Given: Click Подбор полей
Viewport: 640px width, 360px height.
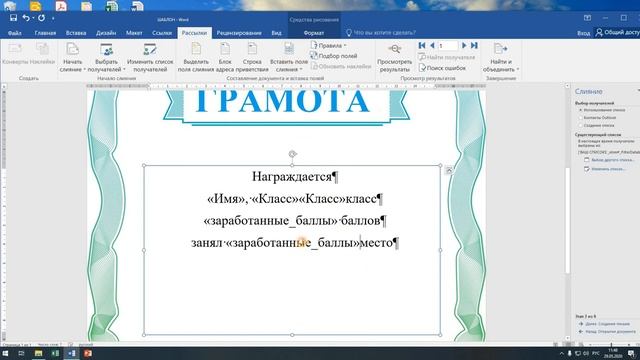Looking at the screenshot, I should [x=334, y=56].
